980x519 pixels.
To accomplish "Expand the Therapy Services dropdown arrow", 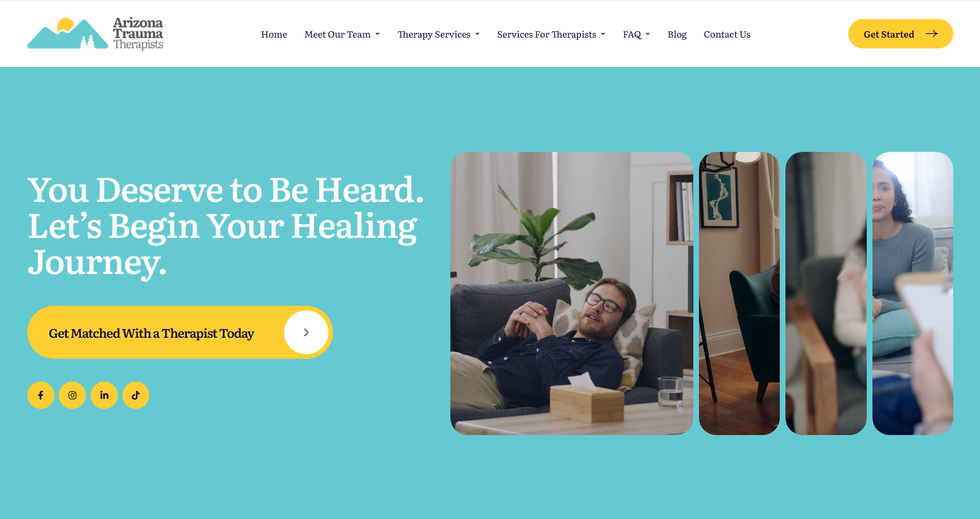I will point(477,34).
